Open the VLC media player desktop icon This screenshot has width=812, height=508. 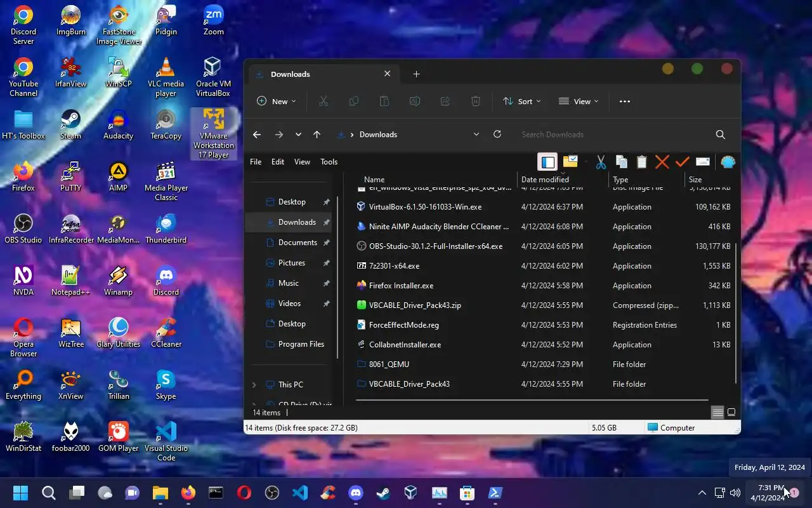pos(166,77)
